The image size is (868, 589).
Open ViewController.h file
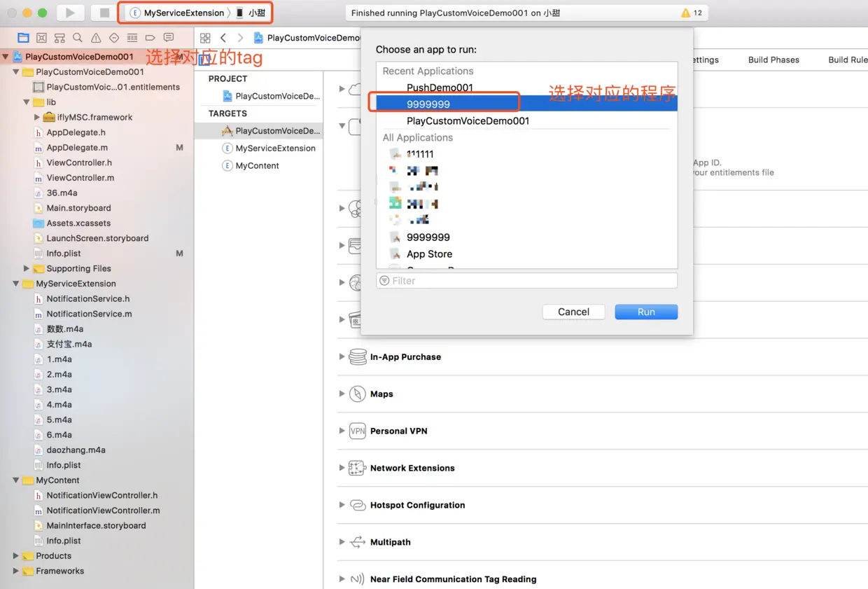[x=79, y=162]
